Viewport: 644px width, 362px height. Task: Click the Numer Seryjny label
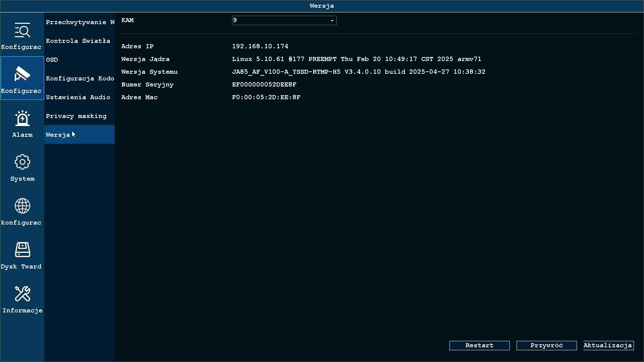point(147,85)
